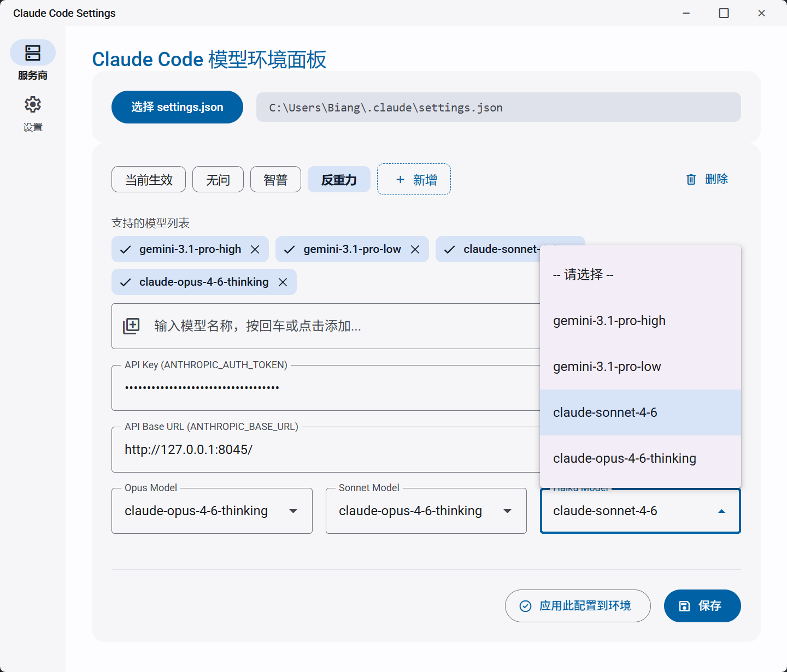Image resolution: width=787 pixels, height=672 pixels.
Task: Toggle the gemini-3.1-pro-low model chip checkmark
Action: coord(290,249)
